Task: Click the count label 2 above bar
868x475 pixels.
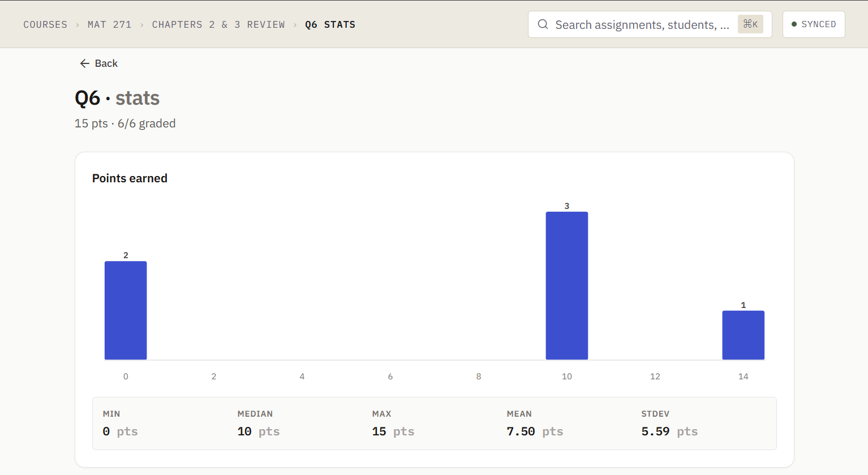Action: coord(126,255)
